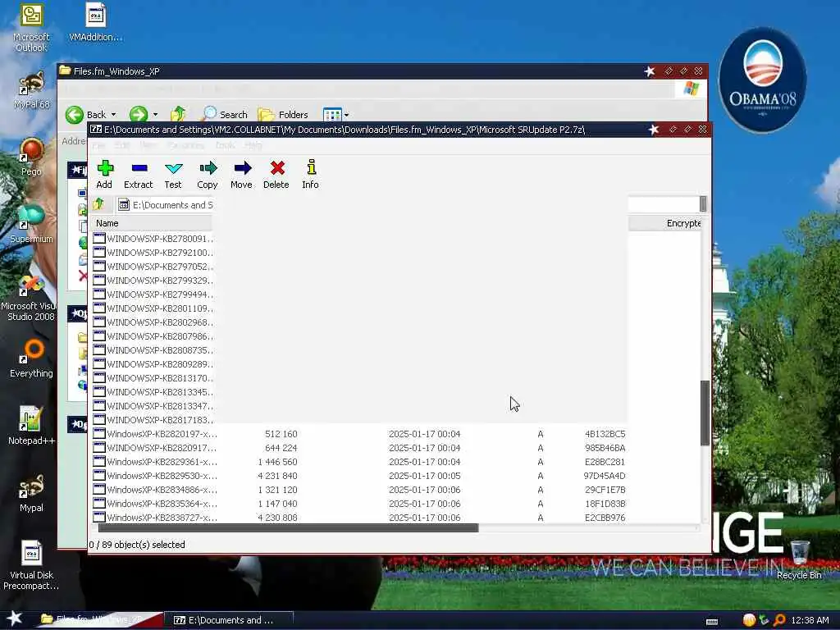
Task: Click Back in Files.fm_Windows_XP Explorer window
Action: tap(85, 114)
